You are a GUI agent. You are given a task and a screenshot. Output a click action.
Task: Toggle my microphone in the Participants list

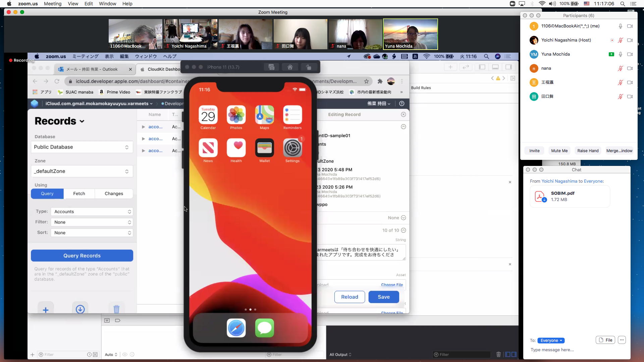pos(621,26)
